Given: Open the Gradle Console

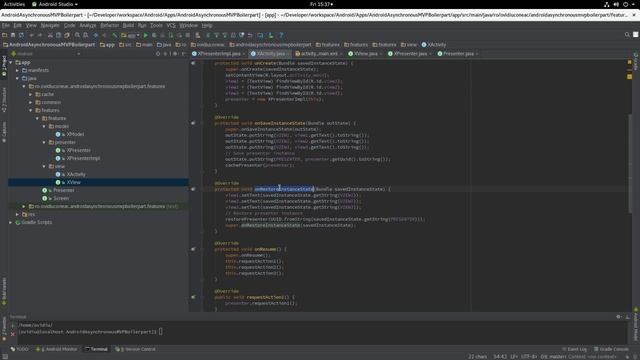Looking at the screenshot, I should pyautogui.click(x=611, y=349).
